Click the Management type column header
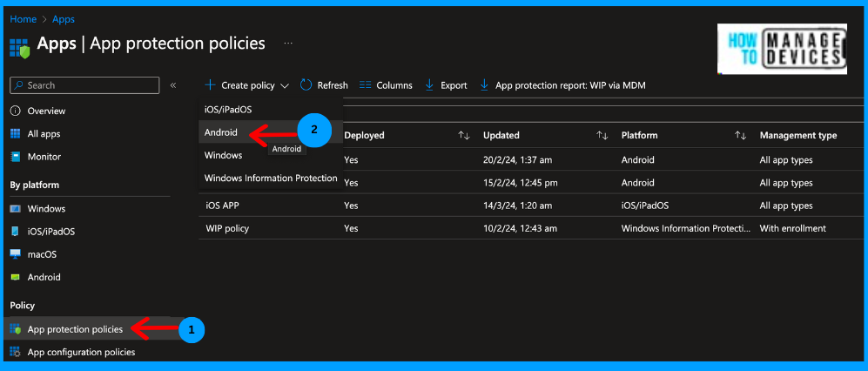This screenshot has height=371, width=868. 798,136
